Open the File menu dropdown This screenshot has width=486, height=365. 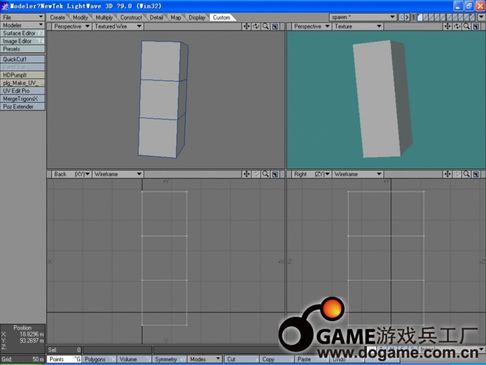[x=23, y=17]
